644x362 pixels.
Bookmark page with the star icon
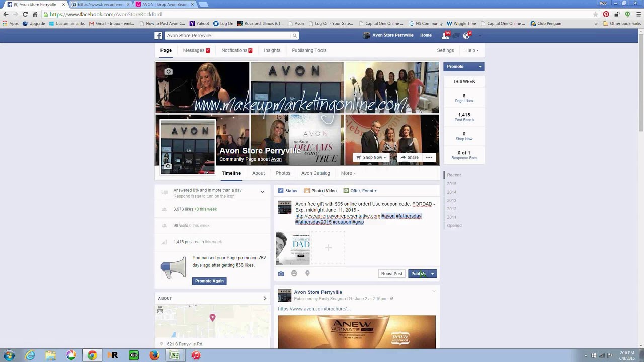point(596,14)
